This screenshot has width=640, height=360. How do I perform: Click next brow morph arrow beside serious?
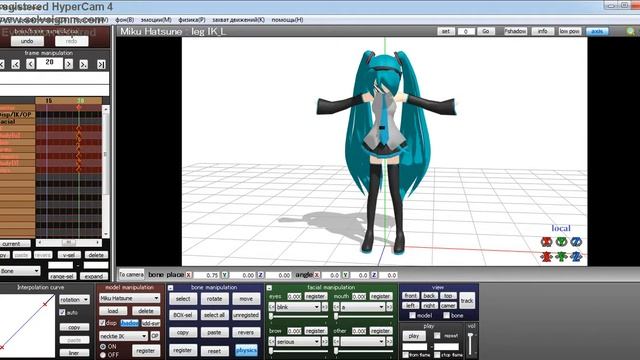pos(325,341)
